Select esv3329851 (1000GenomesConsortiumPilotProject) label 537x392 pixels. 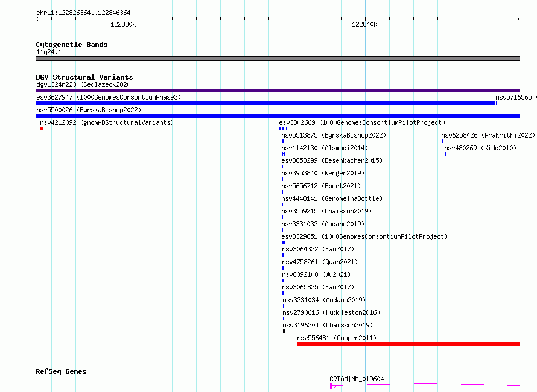tap(364, 236)
